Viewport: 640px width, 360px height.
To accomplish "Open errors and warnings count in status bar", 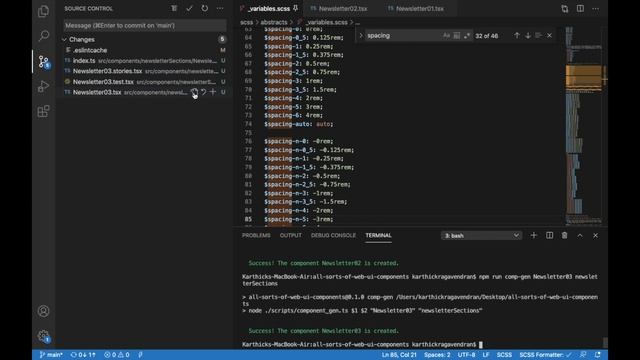I will click(x=117, y=355).
